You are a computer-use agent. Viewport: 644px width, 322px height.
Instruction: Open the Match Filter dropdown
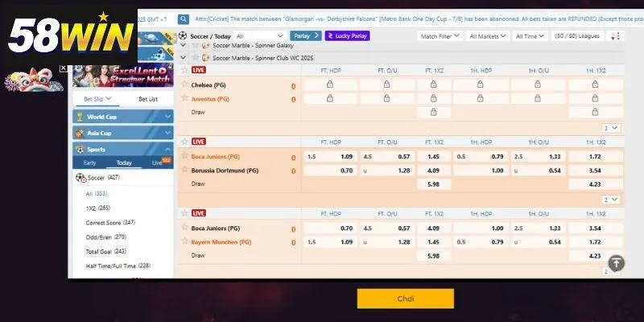coord(440,36)
